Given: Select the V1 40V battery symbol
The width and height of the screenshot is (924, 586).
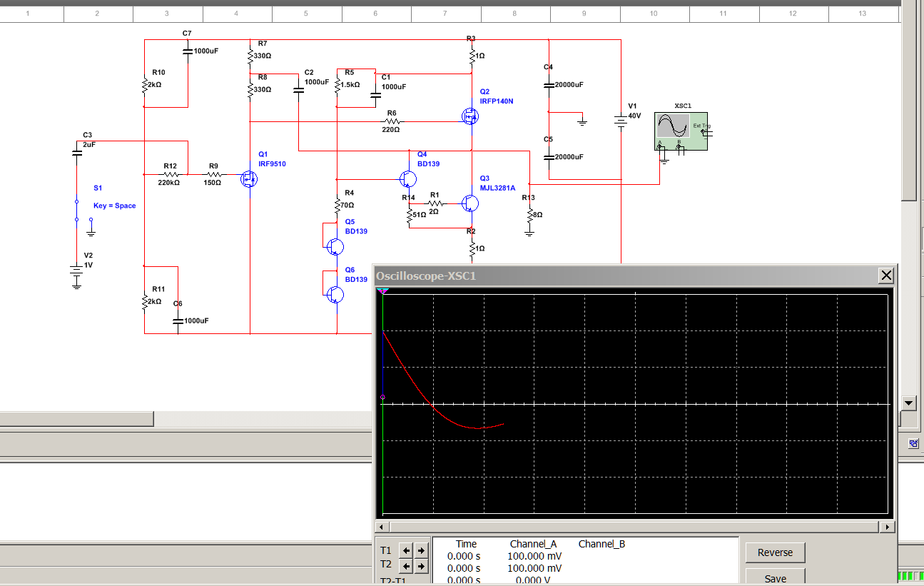Looking at the screenshot, I should [x=621, y=122].
